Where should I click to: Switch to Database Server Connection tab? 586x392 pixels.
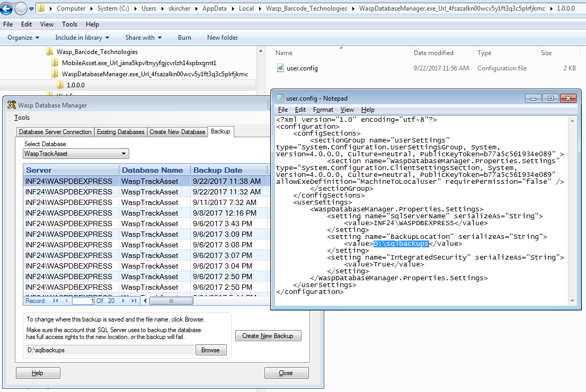pyautogui.click(x=55, y=132)
